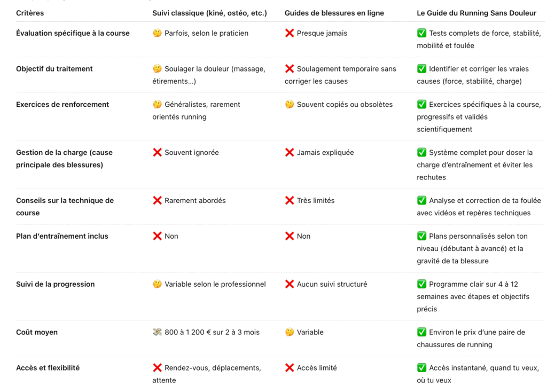Click the "Objectif du traitement" row label

pyautogui.click(x=54, y=69)
